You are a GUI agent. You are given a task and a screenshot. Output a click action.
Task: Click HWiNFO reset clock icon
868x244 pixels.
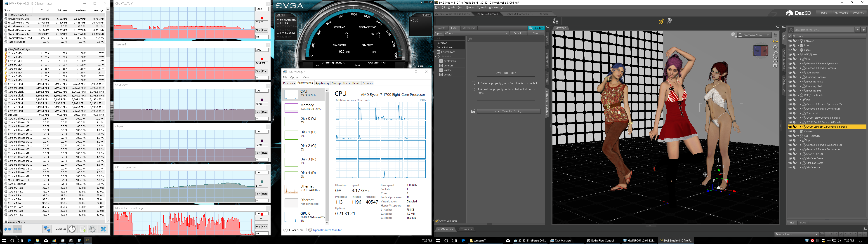(72, 229)
